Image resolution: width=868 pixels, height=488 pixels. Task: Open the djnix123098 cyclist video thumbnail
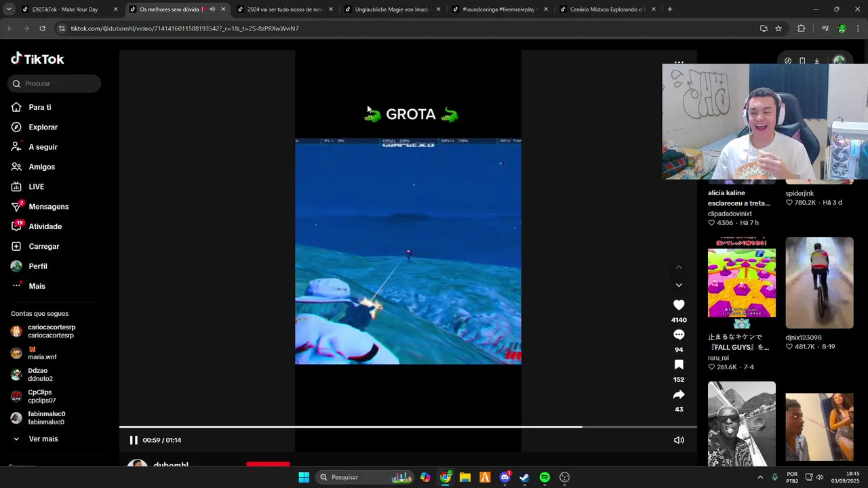click(819, 283)
